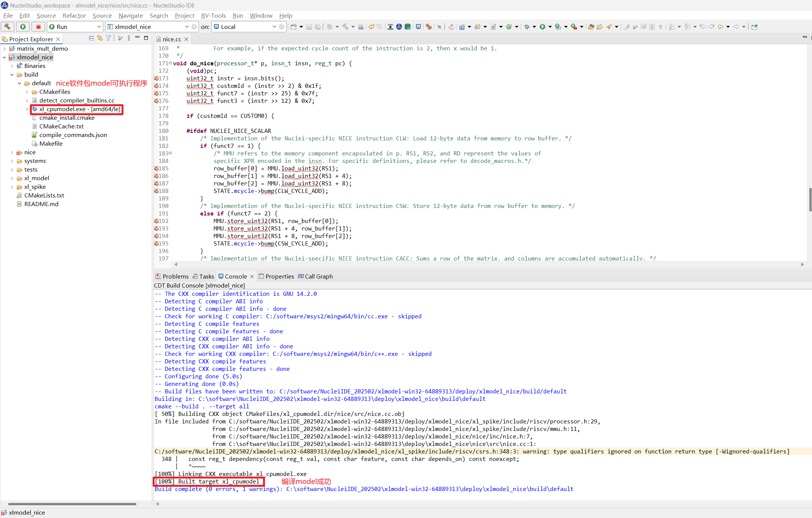Click Project Explorer horizontal scrollbar
The width and height of the screenshot is (812, 518).
tap(72, 504)
